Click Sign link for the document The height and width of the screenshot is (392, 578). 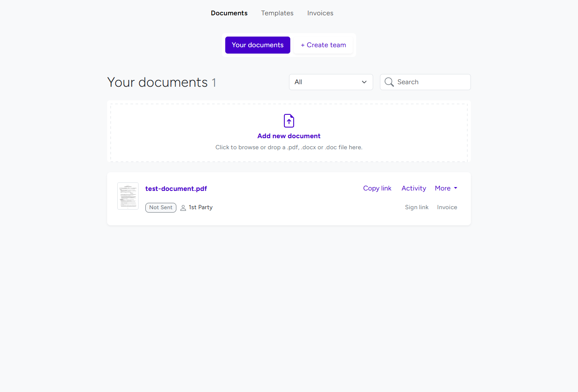[x=416, y=207]
